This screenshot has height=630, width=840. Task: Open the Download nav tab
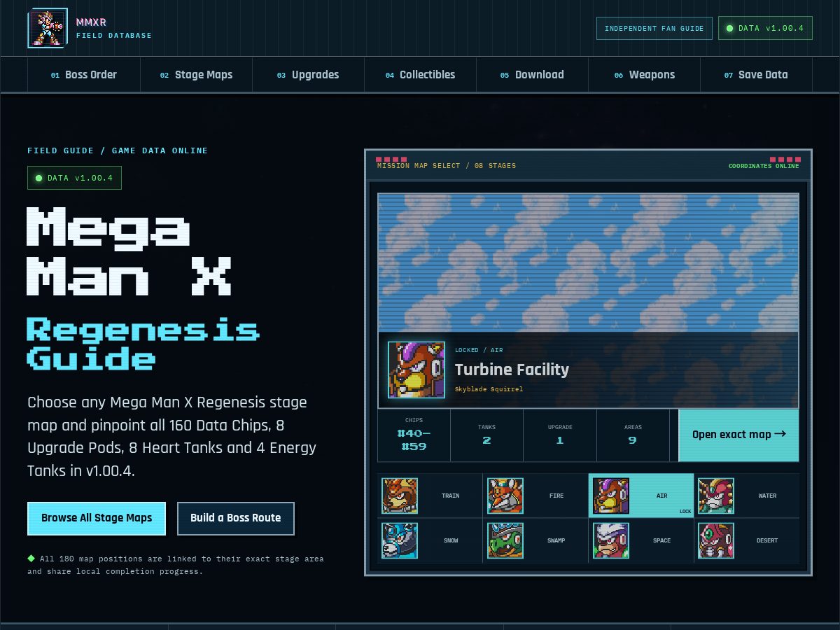pyautogui.click(x=532, y=75)
